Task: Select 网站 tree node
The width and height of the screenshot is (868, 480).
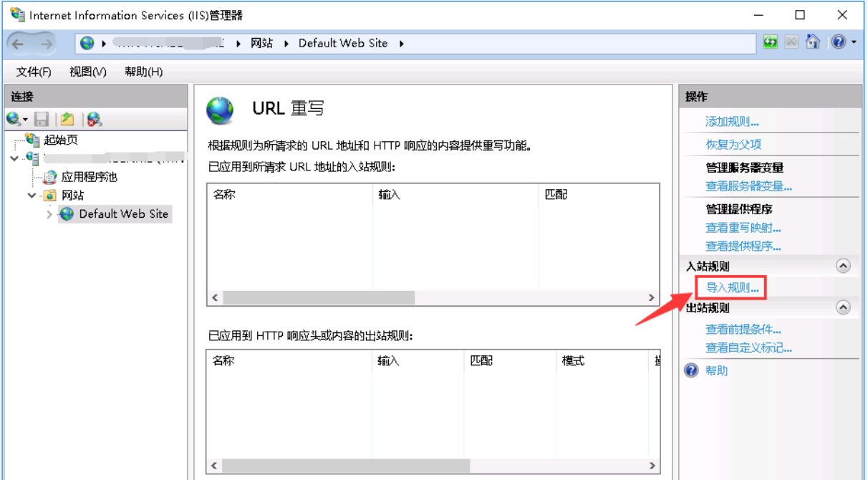Action: 73,195
